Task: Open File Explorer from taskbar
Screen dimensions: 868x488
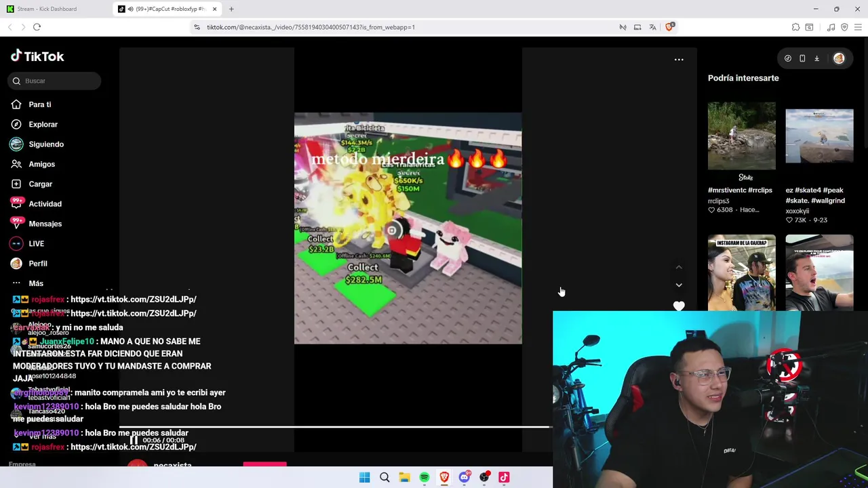Action: pos(404,477)
